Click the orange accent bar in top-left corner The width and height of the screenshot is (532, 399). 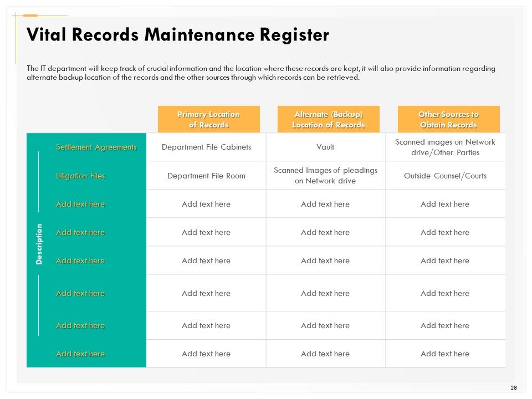(30, 16)
